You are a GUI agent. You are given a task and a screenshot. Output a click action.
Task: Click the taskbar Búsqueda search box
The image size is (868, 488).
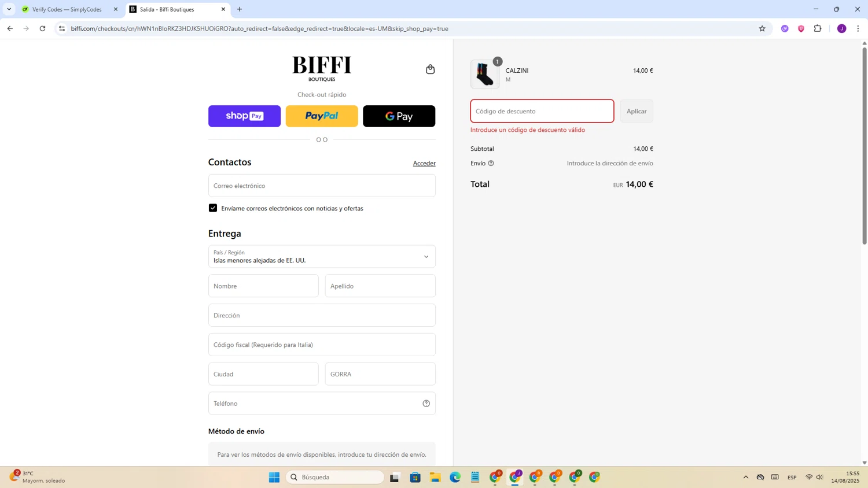pos(335,477)
